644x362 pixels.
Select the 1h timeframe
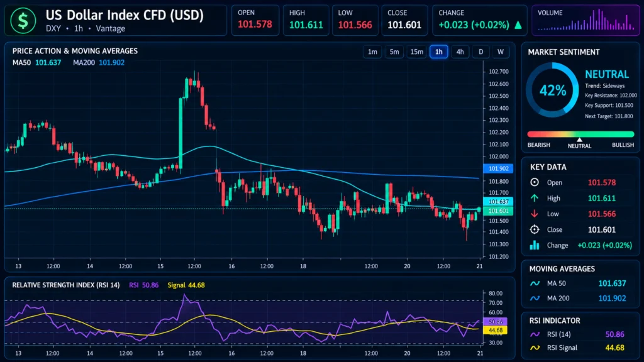pos(438,52)
